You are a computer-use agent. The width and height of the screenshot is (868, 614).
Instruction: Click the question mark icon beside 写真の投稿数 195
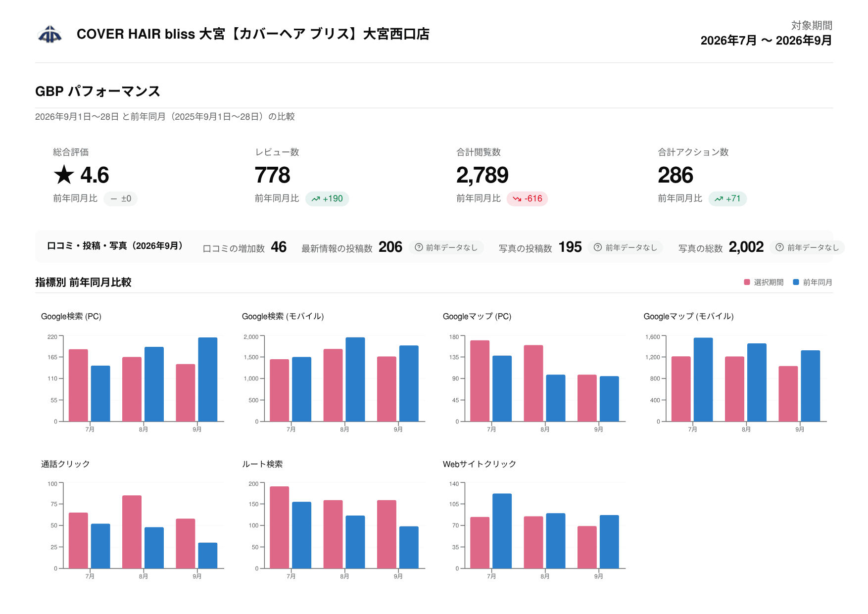[598, 247]
